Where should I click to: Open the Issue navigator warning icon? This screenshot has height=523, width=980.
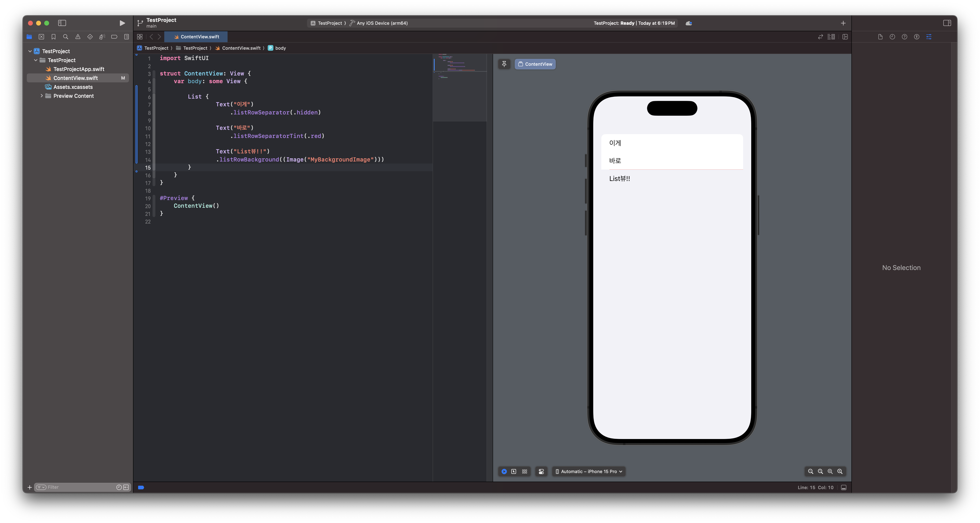[78, 37]
